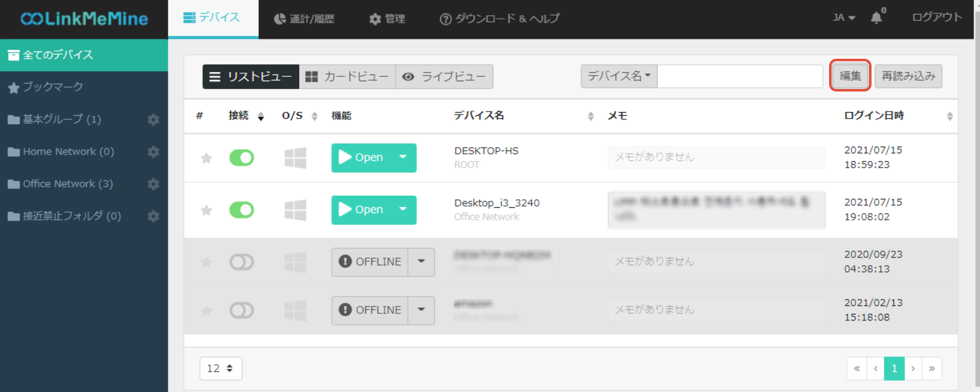Go to previous page arrow
Viewport: 980px width, 392px height.
875,368
